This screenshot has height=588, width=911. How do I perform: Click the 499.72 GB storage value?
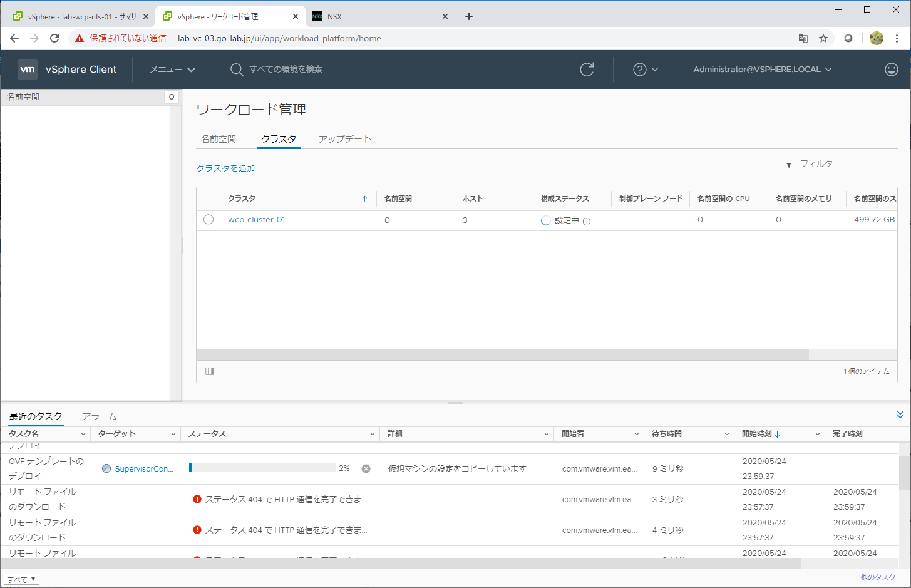[x=874, y=220]
